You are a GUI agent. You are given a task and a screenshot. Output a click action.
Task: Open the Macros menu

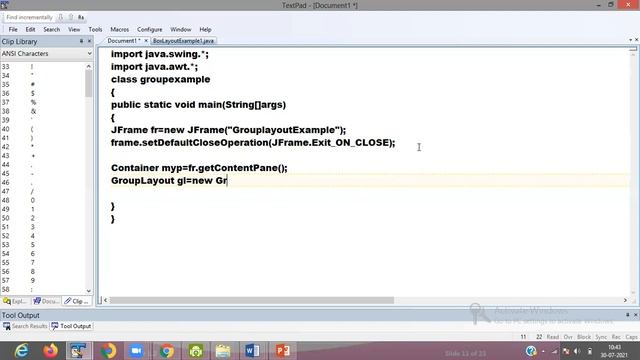click(x=119, y=29)
